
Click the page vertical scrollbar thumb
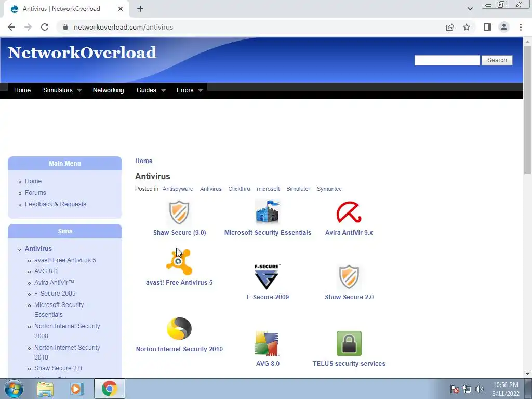point(527,110)
